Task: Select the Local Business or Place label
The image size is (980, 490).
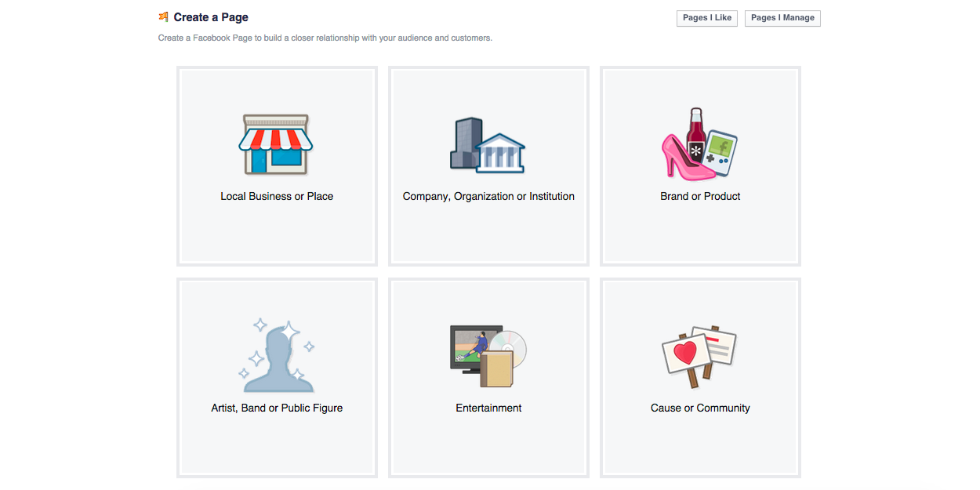Action: point(277,196)
